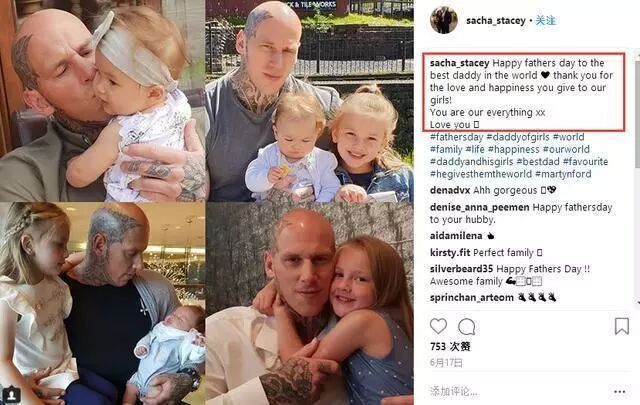
Task: Show tagged people icon on photo
Action: (12, 394)
